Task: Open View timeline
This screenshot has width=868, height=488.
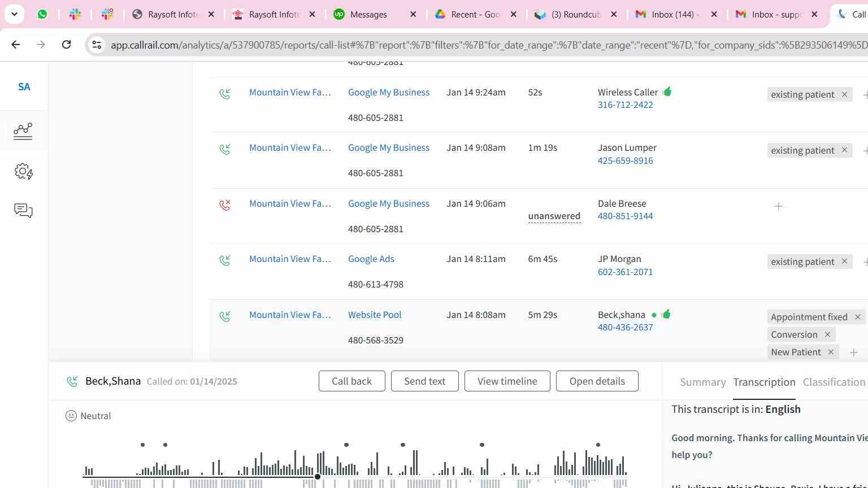Action: [x=507, y=381]
